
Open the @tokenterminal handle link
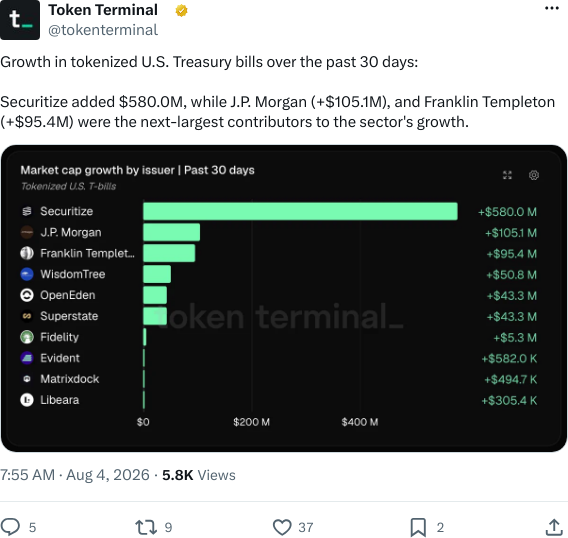[103, 30]
